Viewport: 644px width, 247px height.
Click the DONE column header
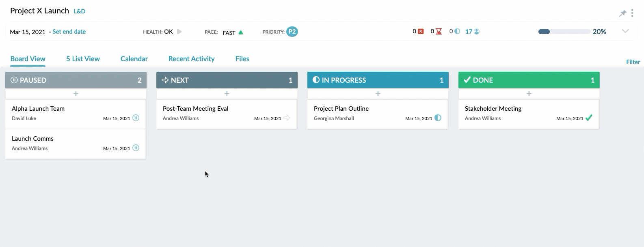[x=529, y=80]
